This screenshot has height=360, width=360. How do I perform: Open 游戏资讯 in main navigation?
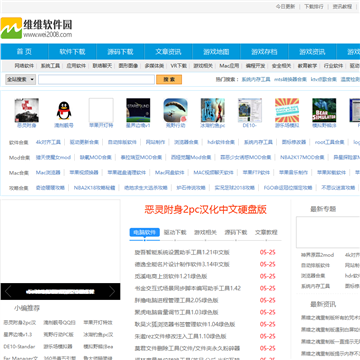click(312, 52)
